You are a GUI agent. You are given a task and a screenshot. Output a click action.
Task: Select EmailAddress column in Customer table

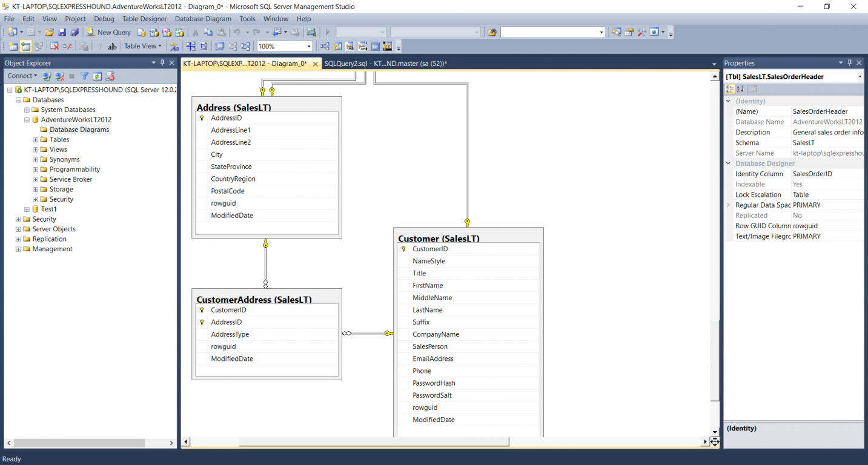click(433, 359)
